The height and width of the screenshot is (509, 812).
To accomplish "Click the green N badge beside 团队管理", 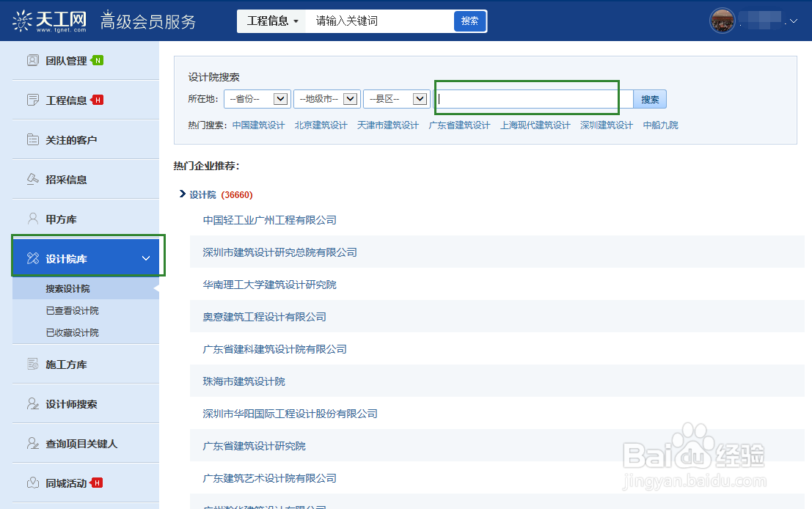I will click(x=97, y=61).
